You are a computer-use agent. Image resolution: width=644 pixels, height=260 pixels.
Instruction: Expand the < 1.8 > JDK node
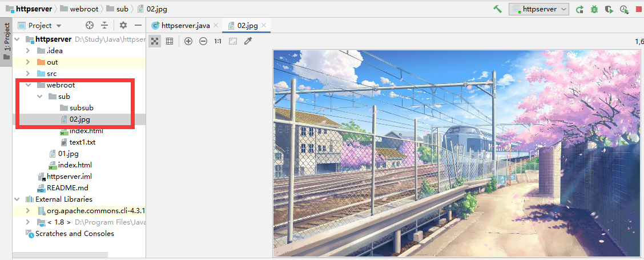(28, 222)
